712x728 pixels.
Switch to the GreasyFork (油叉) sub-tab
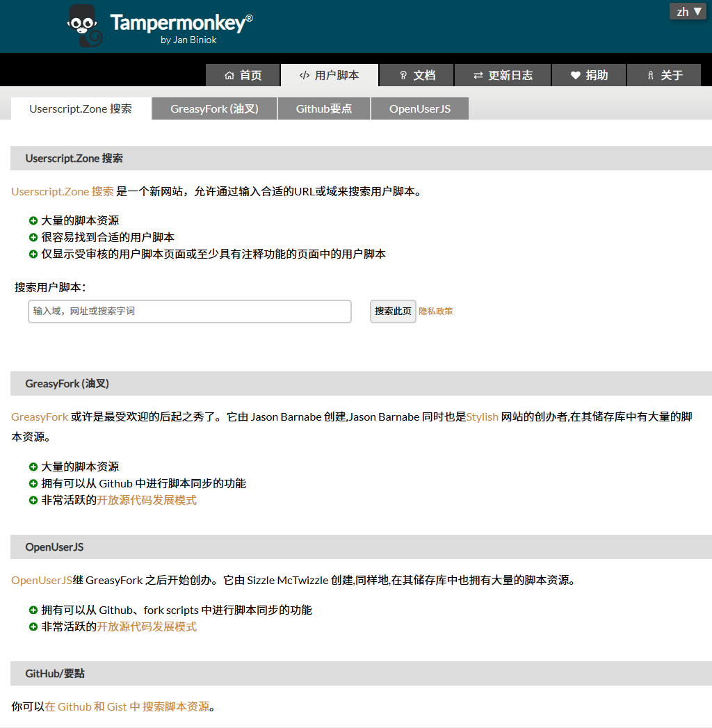coord(214,108)
